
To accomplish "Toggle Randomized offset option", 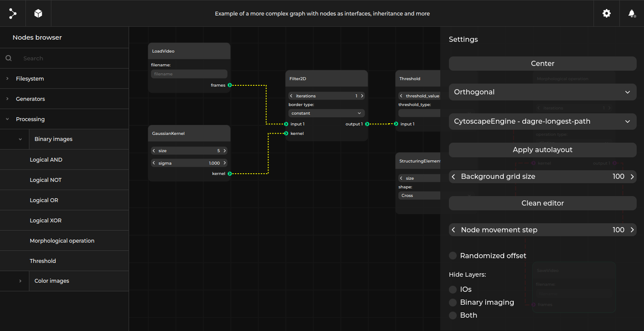I will 453,256.
